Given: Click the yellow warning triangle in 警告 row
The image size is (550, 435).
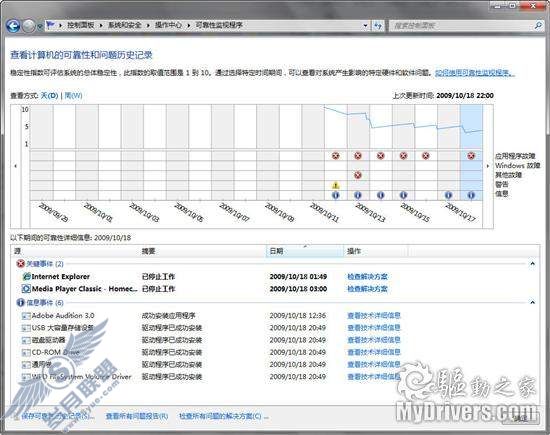Looking at the screenshot, I should click(x=336, y=185).
